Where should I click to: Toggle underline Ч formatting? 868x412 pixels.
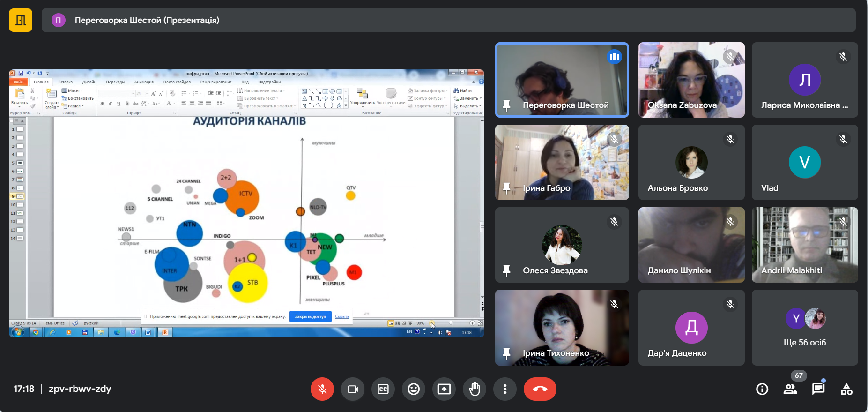119,104
